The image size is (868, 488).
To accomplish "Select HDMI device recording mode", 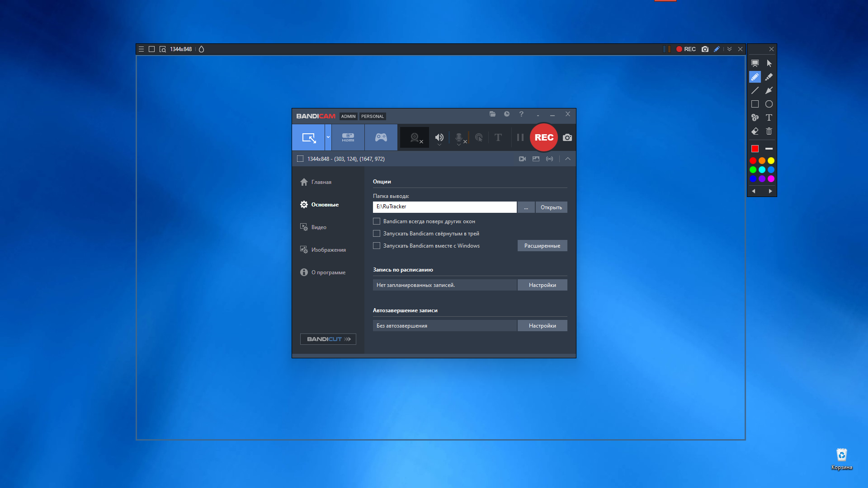I will pyautogui.click(x=348, y=137).
